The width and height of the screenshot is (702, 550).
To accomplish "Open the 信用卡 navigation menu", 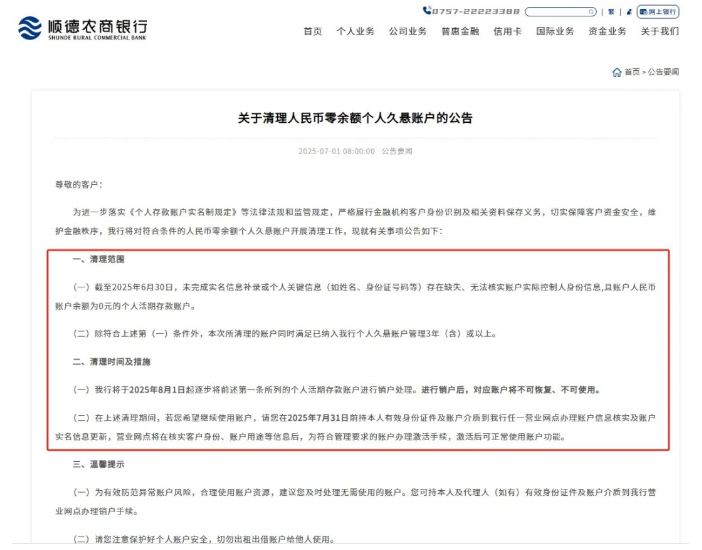I will [x=508, y=31].
